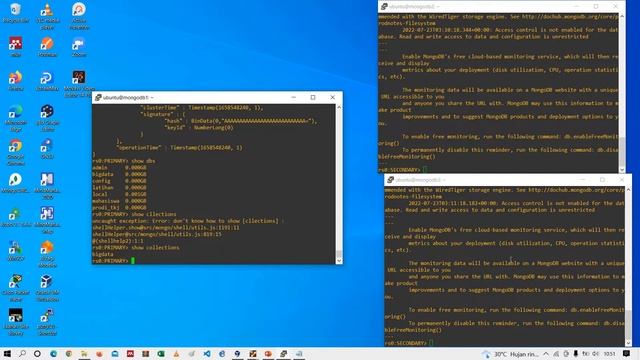This screenshot has height=360, width=640.
Task: Open the Firefox desktop shortcut
Action: point(16,80)
